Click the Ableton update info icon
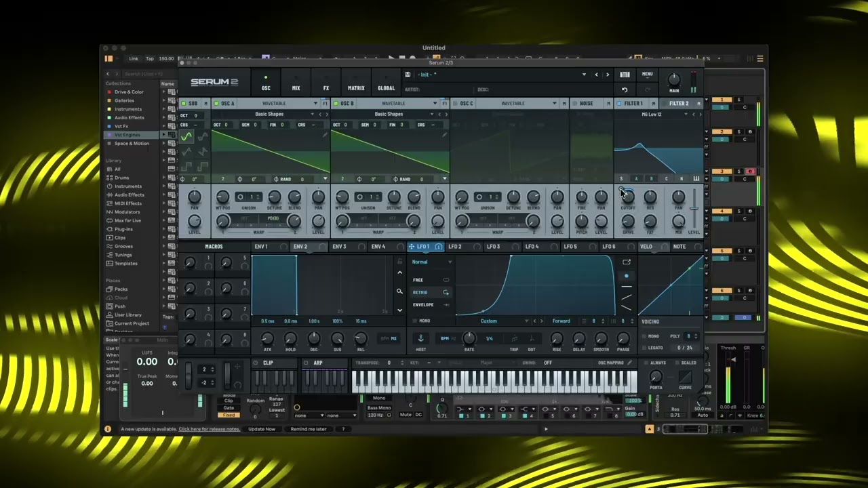Viewport: 868px width, 488px height. click(107, 429)
